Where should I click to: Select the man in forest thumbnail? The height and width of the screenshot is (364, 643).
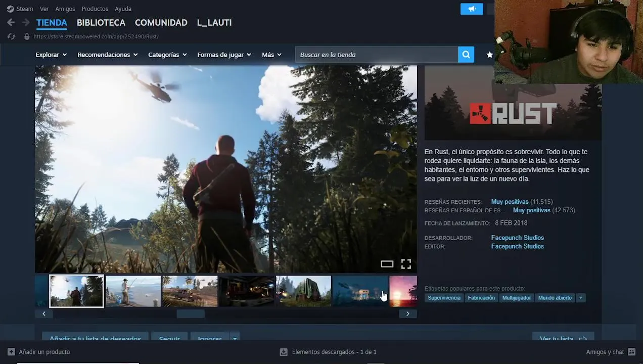[76, 291]
